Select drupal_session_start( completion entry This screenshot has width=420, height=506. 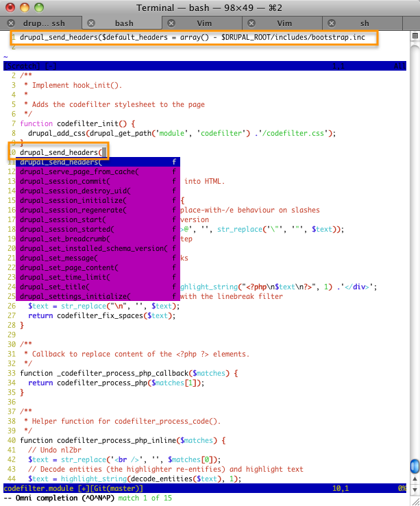click(x=98, y=220)
